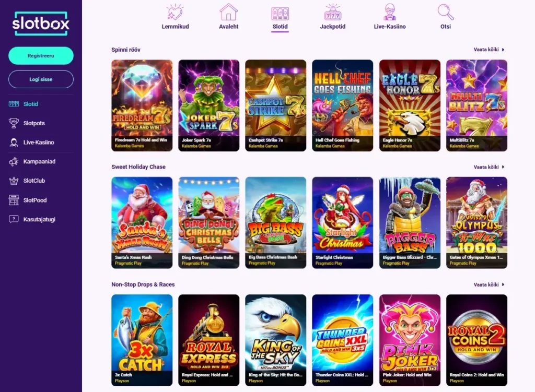Expand Vaata kõiki for Spinni rööv
Image resolution: width=535 pixels, height=392 pixels.
(x=489, y=50)
